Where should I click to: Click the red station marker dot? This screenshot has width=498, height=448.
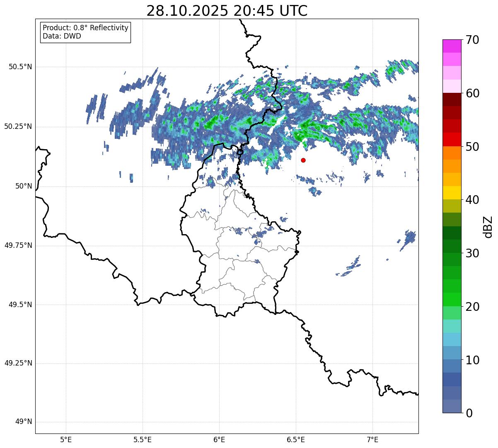(303, 160)
